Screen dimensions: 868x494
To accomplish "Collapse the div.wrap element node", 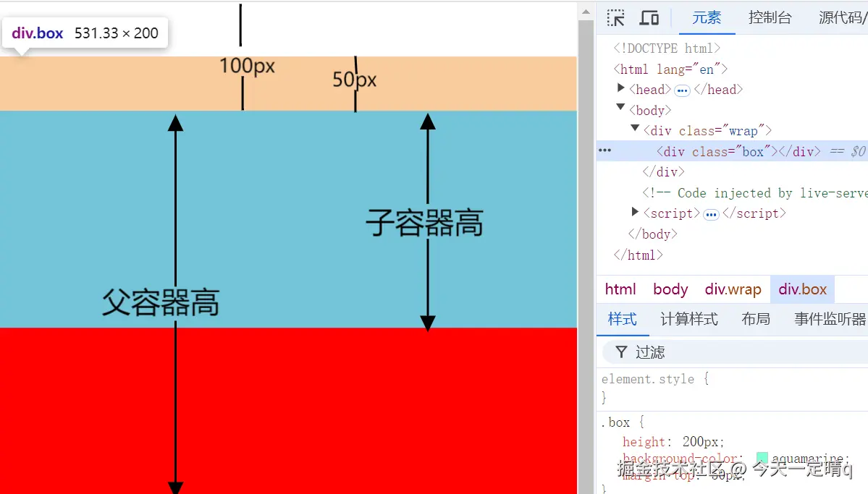I will tap(635, 129).
